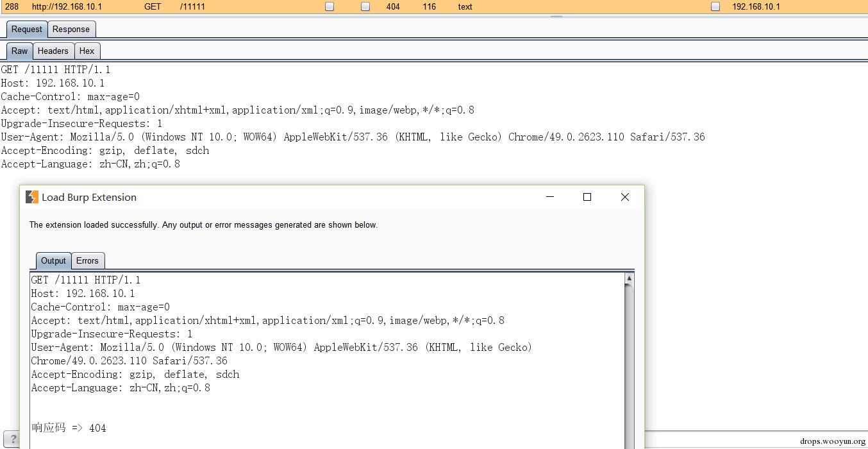Tick the second checkbox in row 288
868x449 pixels.
365,6
